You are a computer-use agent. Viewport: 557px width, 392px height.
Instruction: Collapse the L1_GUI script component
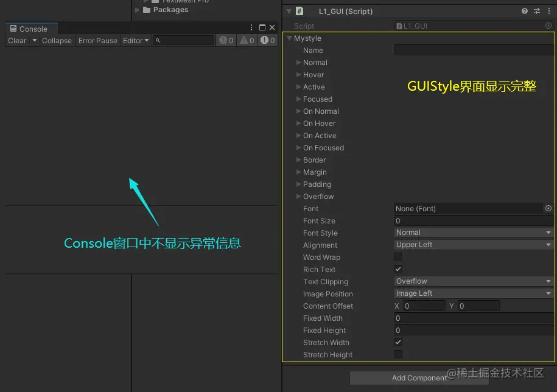(x=289, y=11)
